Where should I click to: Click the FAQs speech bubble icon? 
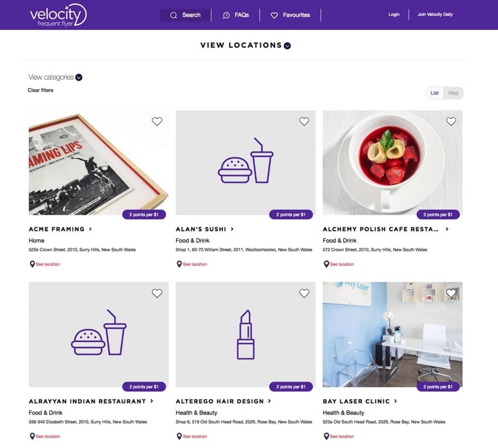pos(226,15)
